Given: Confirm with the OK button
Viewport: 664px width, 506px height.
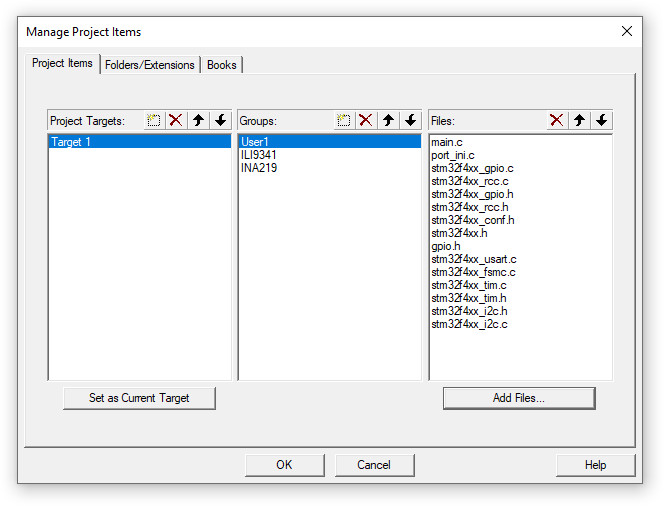Looking at the screenshot, I should tap(285, 465).
